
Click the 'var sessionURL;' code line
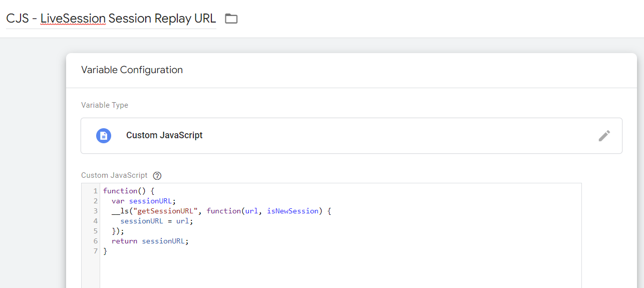[x=143, y=201]
